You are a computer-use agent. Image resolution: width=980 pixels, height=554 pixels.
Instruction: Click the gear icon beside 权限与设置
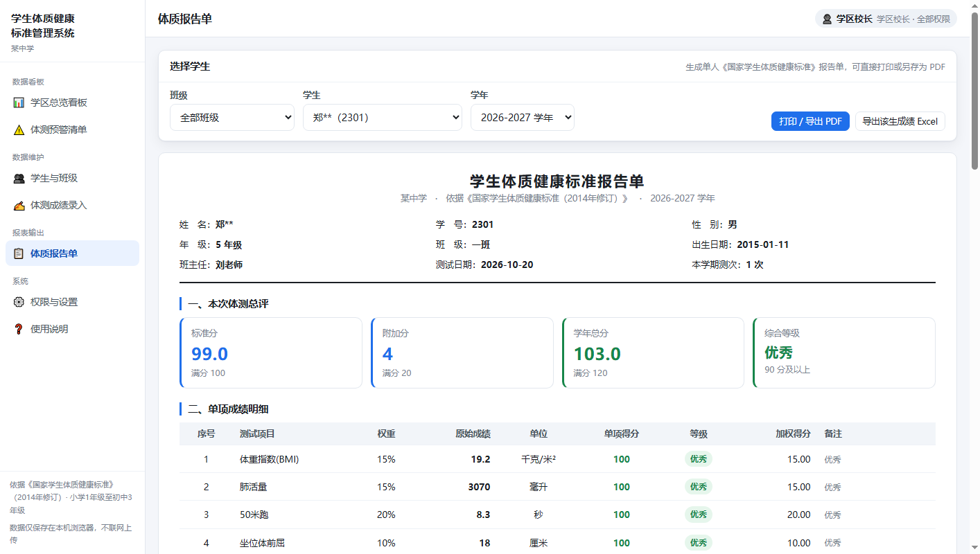(19, 302)
